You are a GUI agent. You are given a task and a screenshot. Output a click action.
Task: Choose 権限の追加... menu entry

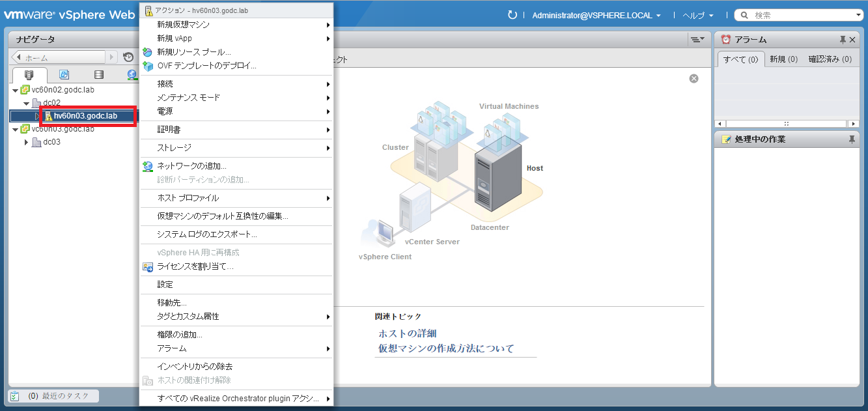236,335
